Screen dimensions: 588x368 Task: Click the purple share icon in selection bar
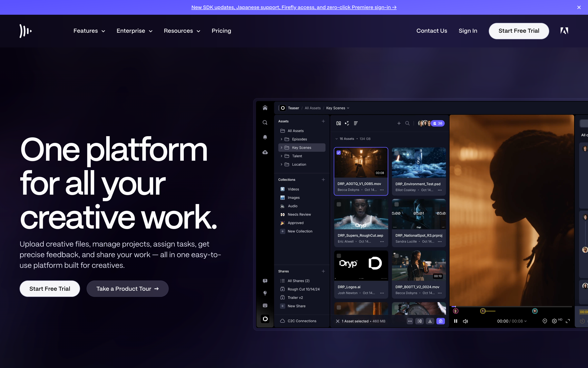[441, 321]
